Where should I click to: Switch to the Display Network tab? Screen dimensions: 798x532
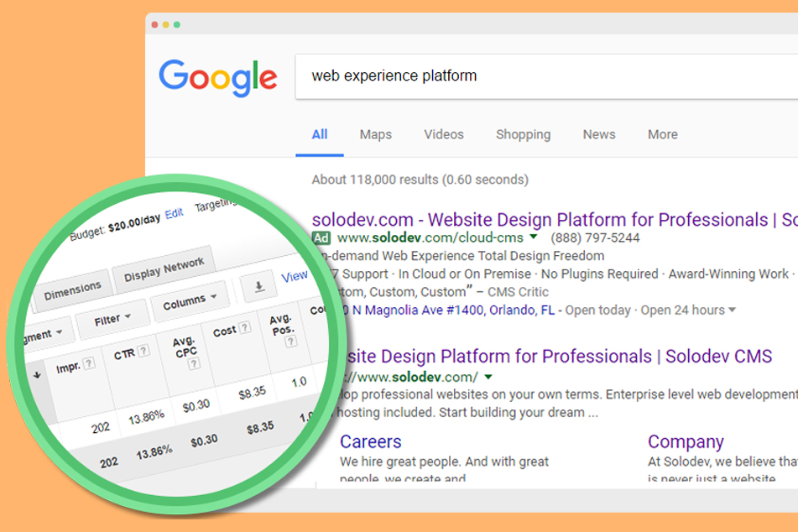coord(164,269)
